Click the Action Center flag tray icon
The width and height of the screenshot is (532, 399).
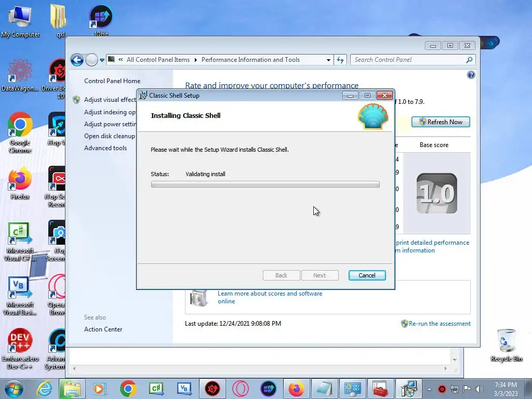tap(467, 389)
